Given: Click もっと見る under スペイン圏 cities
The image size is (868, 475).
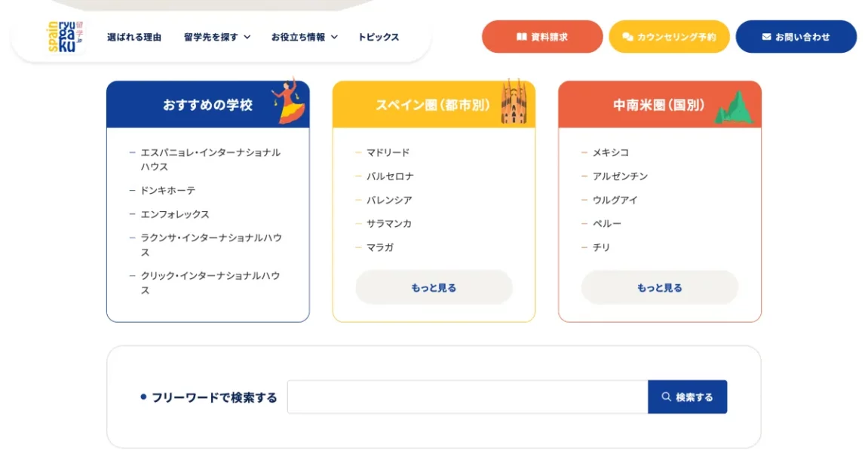Looking at the screenshot, I should tap(434, 287).
